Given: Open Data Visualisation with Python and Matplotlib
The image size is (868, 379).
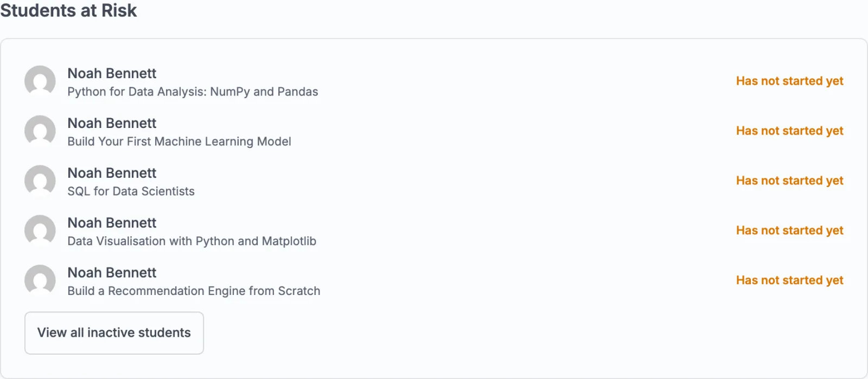Looking at the screenshot, I should tap(192, 241).
